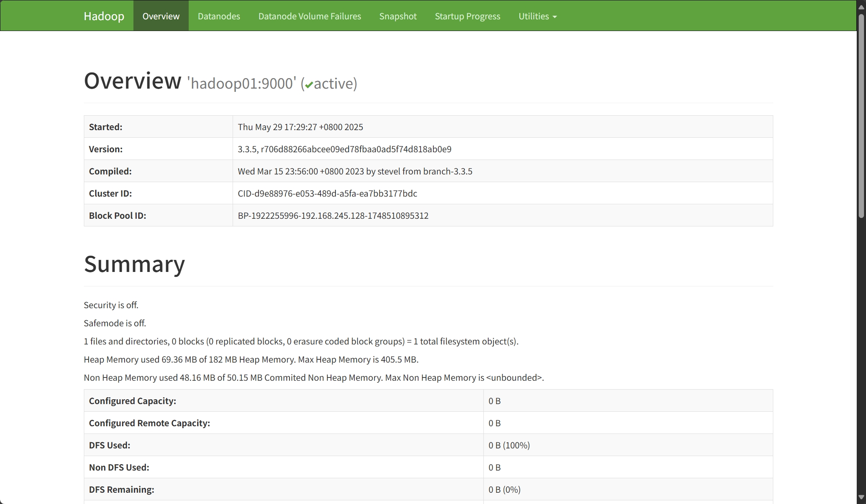Click the Cluster ID value text
This screenshot has width=866, height=504.
click(x=327, y=193)
